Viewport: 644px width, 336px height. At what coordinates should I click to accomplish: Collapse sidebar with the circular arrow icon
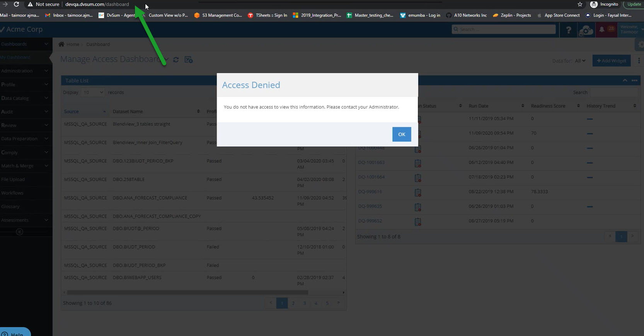19,232
